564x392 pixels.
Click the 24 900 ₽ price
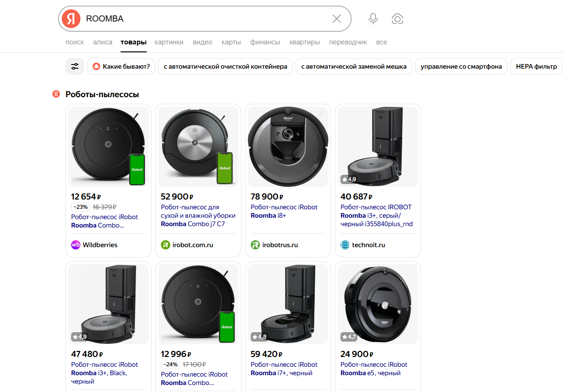[357, 354]
